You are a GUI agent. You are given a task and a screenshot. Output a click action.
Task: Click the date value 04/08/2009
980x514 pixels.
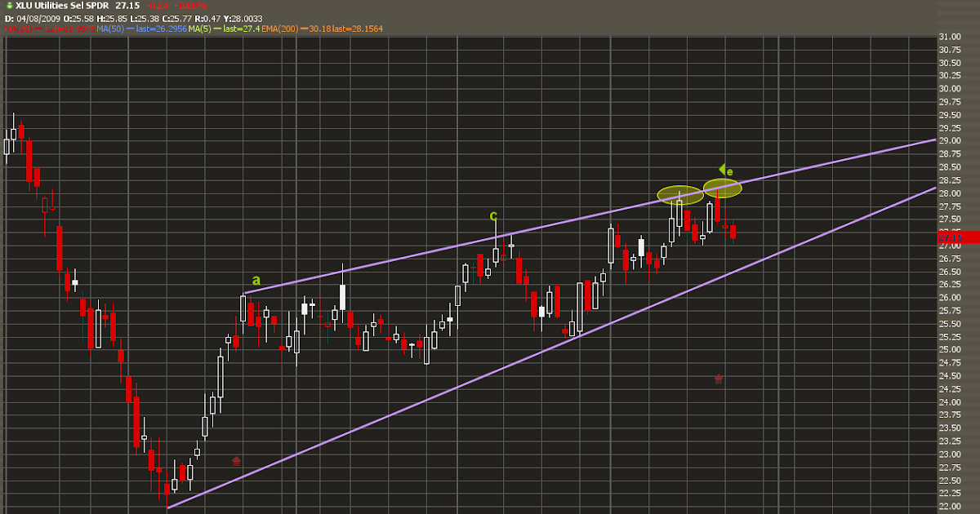coord(39,17)
